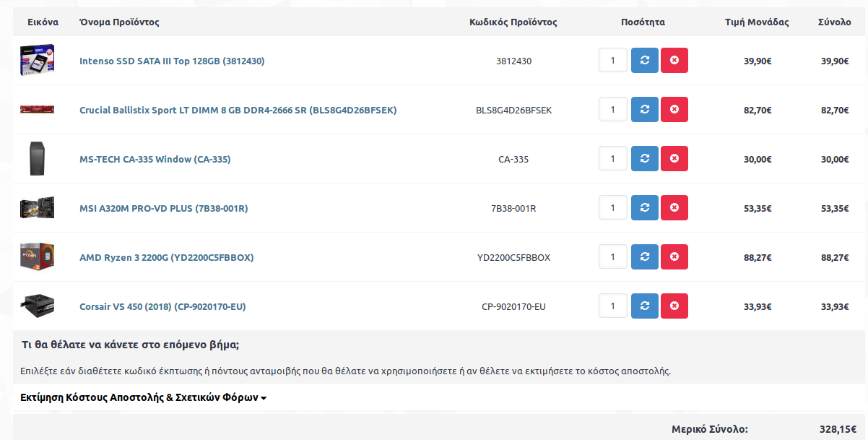Remove MSI A320M PRO-VD PLUS from cart
Screen dimensions: 868x440
(674, 208)
